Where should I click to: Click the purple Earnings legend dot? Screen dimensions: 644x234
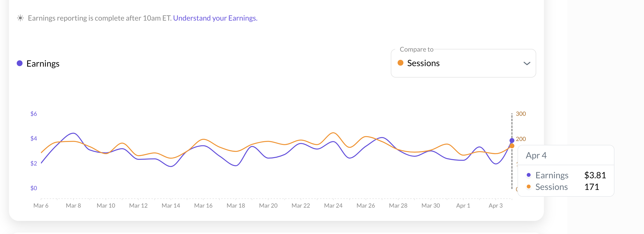coord(19,63)
